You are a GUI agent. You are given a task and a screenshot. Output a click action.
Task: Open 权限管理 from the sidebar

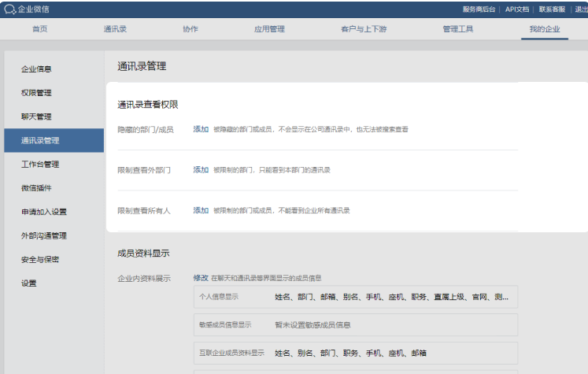(36, 93)
